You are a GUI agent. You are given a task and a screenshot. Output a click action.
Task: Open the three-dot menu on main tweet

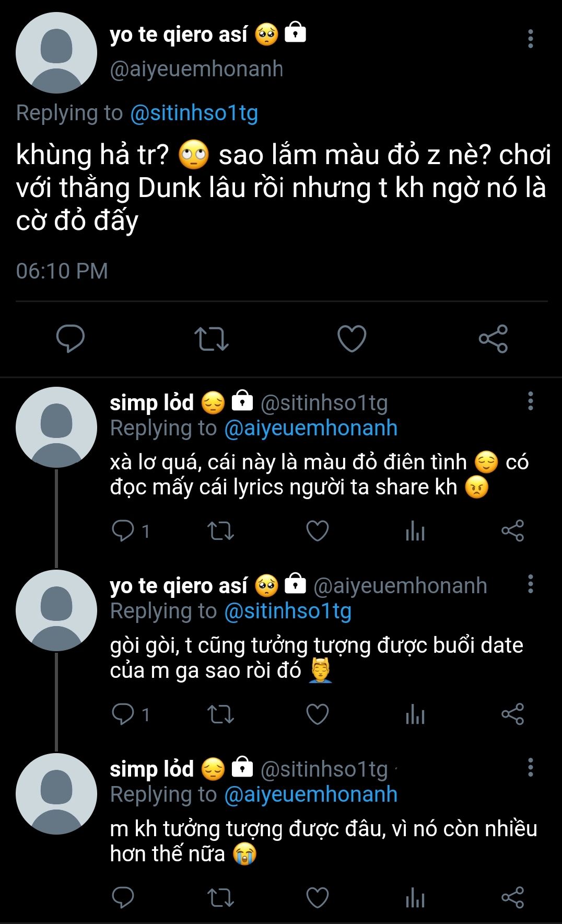(x=530, y=39)
